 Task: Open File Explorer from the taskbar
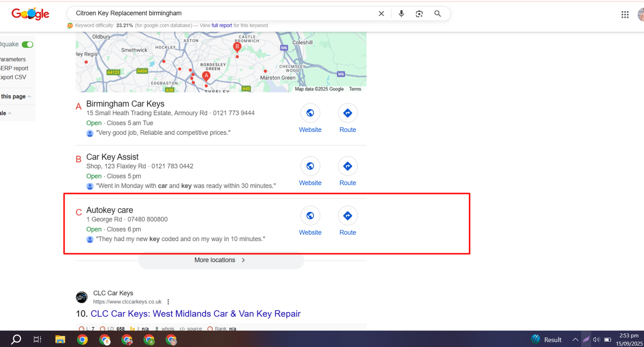coord(60,340)
